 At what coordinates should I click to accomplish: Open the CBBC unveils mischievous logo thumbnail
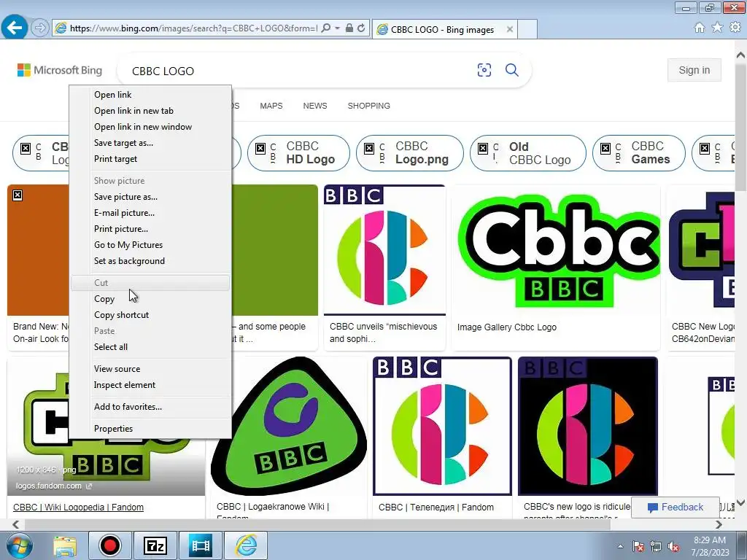point(384,251)
